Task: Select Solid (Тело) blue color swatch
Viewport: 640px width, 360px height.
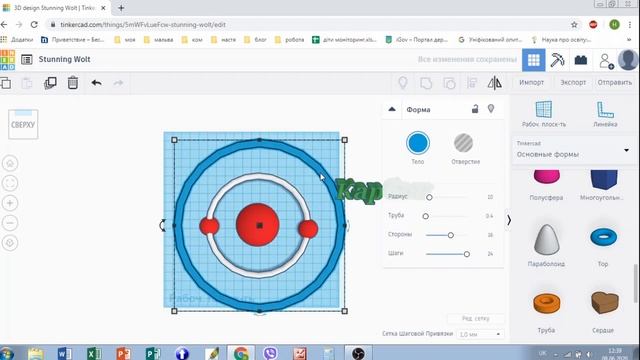Action: (x=418, y=143)
